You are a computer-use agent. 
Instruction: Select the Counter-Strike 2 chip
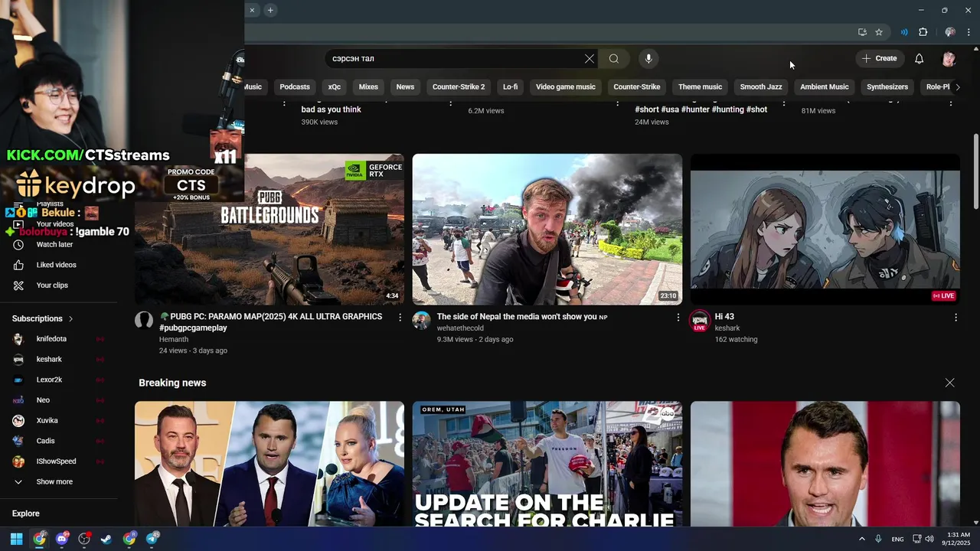point(459,87)
